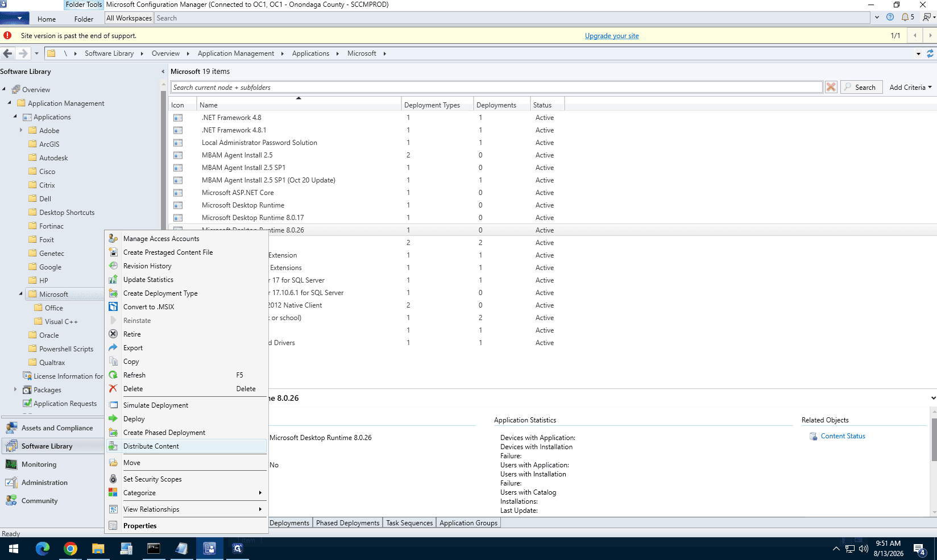Open the blue help question icon
The image size is (937, 560).
coord(890,17)
